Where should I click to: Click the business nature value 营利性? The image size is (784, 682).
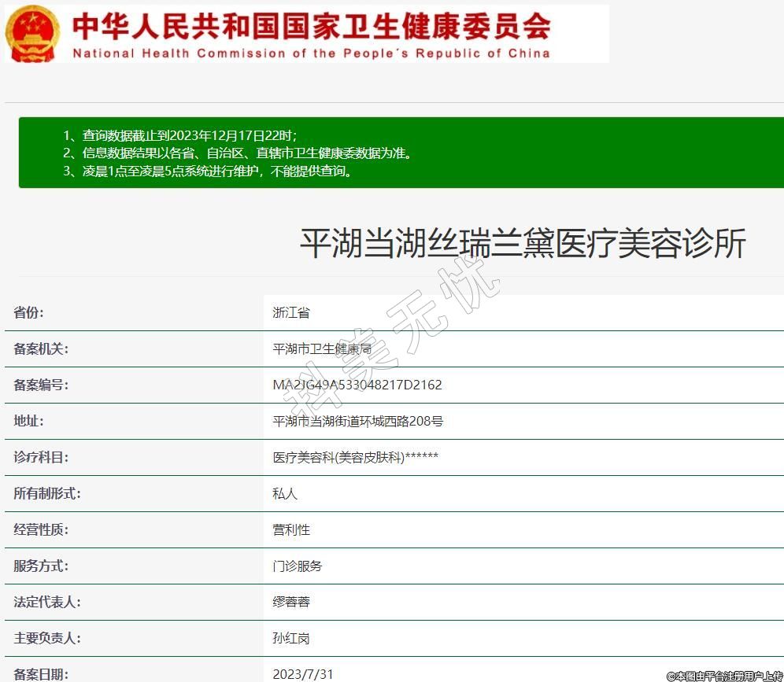click(x=291, y=529)
